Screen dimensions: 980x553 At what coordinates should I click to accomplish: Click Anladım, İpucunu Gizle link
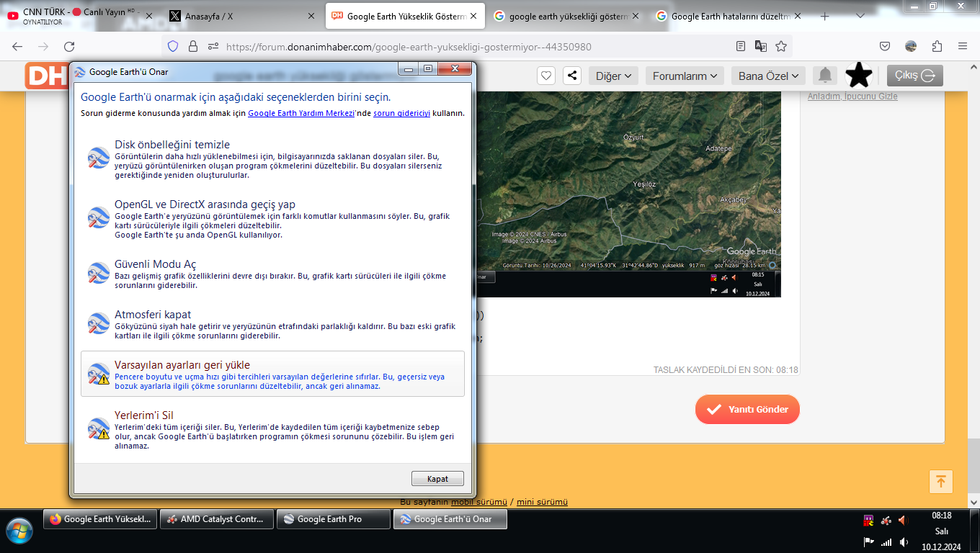tap(852, 96)
